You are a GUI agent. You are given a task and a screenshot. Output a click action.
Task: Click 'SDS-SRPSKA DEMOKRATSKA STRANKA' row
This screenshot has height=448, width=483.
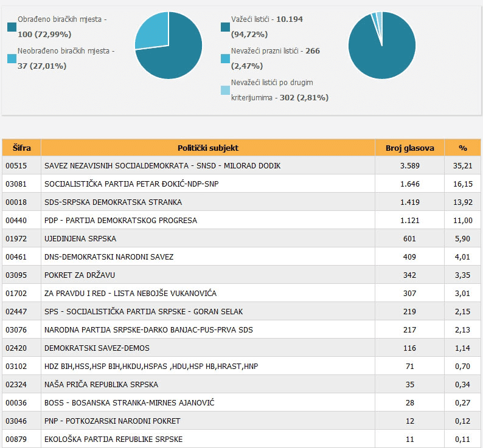tap(241, 202)
